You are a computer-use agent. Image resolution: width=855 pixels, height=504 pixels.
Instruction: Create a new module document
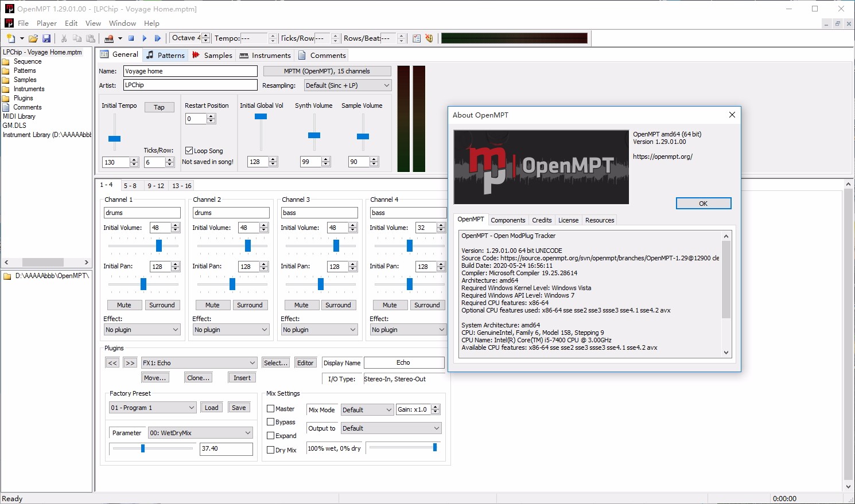10,38
